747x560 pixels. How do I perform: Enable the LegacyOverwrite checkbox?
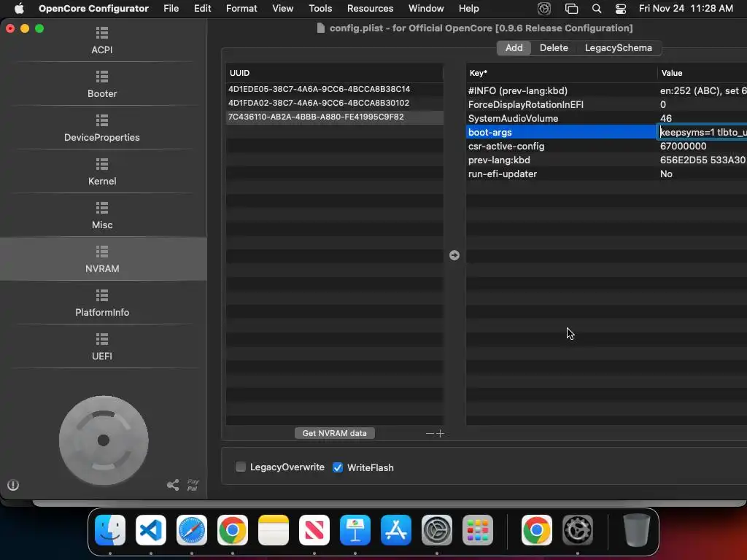[x=241, y=467]
